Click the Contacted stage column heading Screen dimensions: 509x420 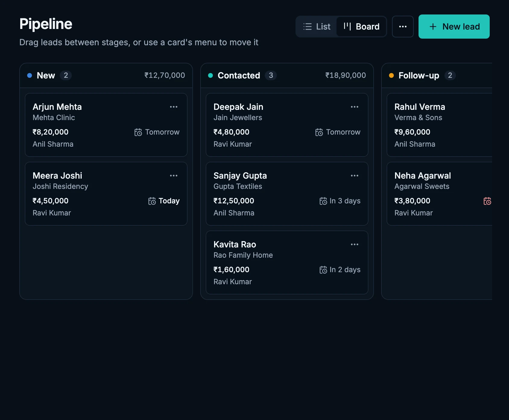click(x=239, y=75)
